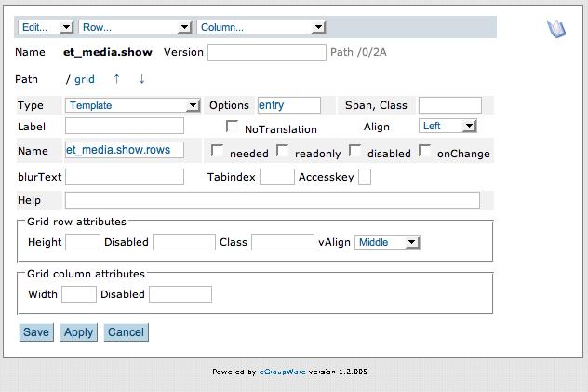Click the Apply button
Viewport: 588px width, 392px height.
coord(79,332)
